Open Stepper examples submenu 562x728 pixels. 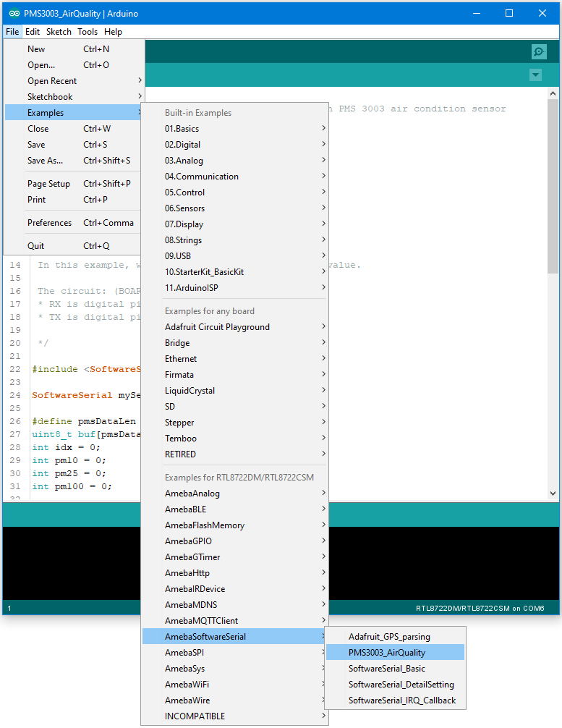(x=234, y=423)
